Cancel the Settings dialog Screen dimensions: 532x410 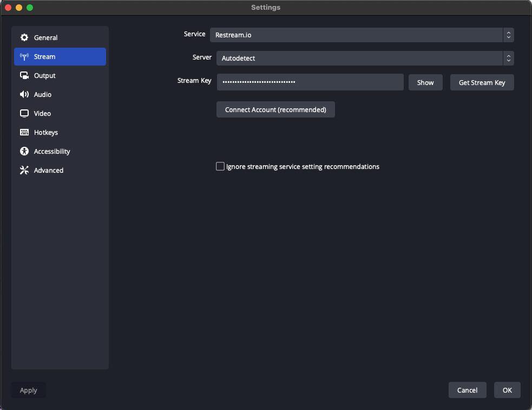(x=467, y=390)
